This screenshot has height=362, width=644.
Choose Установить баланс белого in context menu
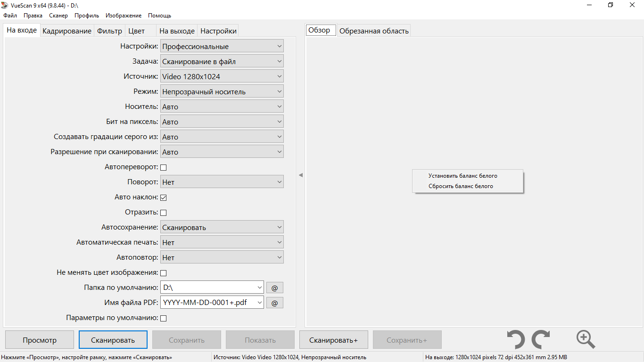click(468, 176)
